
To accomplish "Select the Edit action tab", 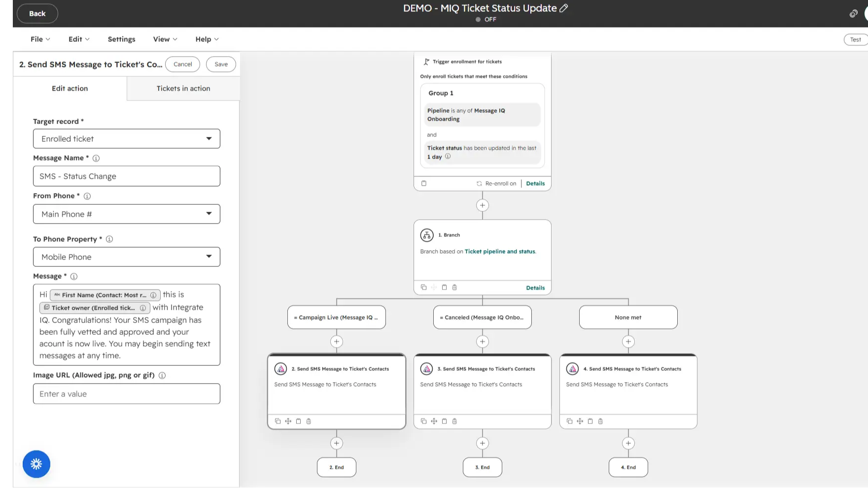I will point(70,89).
